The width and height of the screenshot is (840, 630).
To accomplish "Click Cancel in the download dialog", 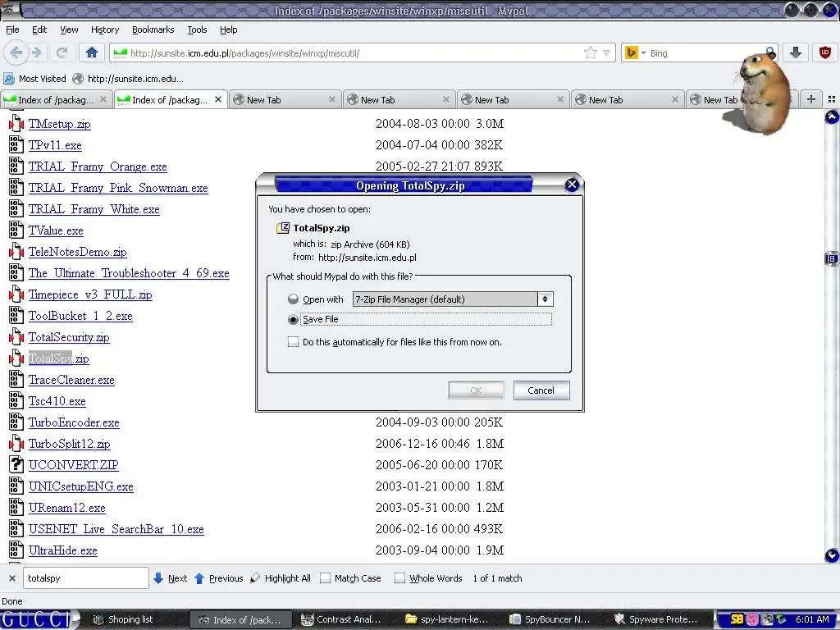I will 541,390.
